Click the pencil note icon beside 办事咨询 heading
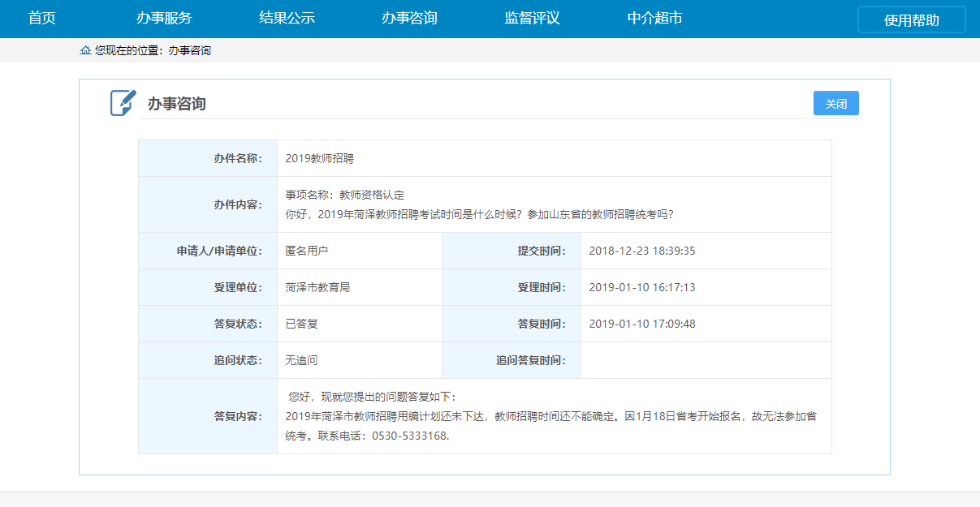Image resolution: width=980 pixels, height=507 pixels. click(123, 103)
